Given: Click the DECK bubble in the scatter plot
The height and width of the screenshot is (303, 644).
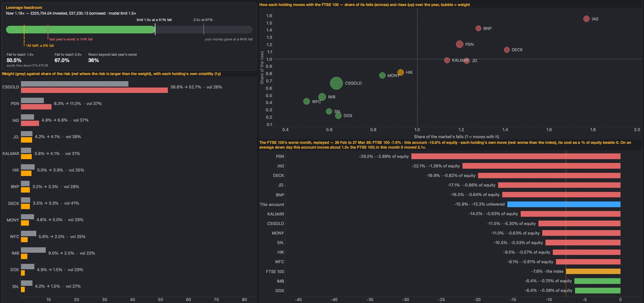Looking at the screenshot, I should (507, 50).
